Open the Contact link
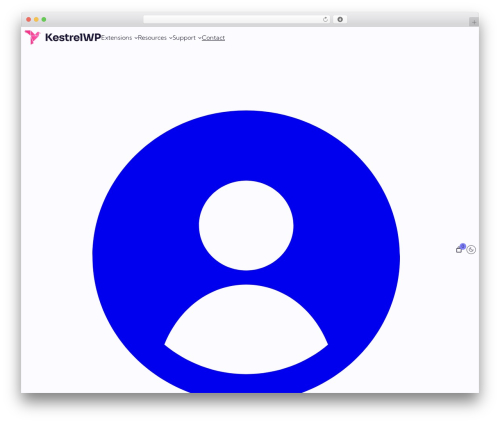The height and width of the screenshot is (423, 500). click(213, 38)
